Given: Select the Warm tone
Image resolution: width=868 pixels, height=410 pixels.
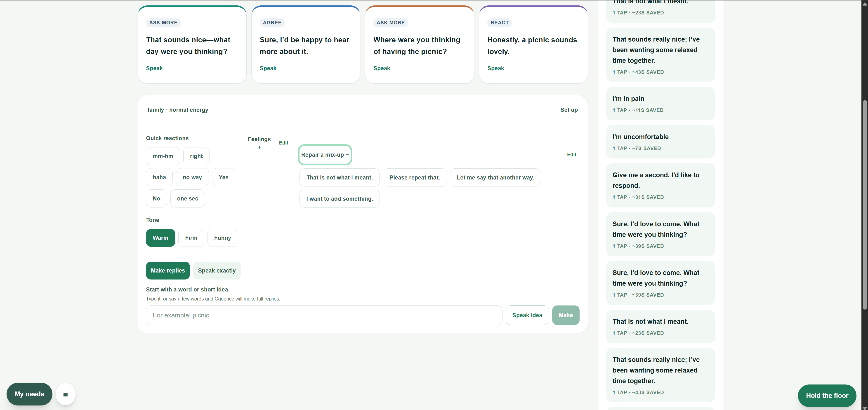Looking at the screenshot, I should pyautogui.click(x=160, y=238).
